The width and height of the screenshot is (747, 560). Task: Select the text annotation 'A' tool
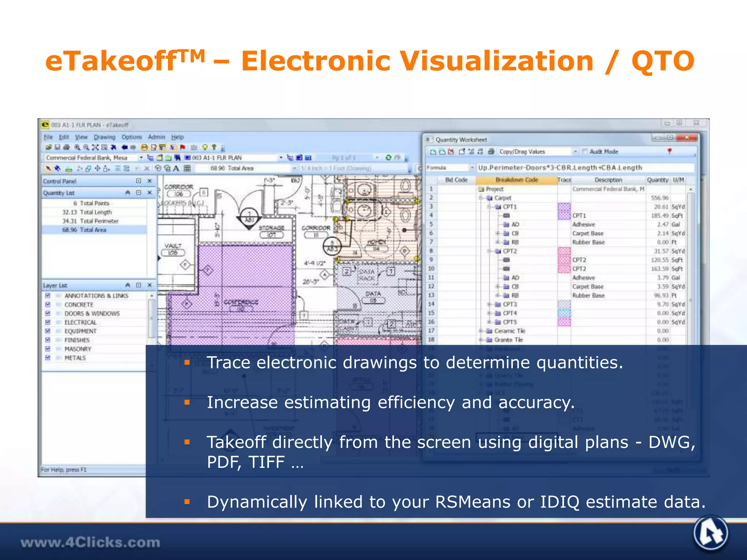tap(176, 168)
